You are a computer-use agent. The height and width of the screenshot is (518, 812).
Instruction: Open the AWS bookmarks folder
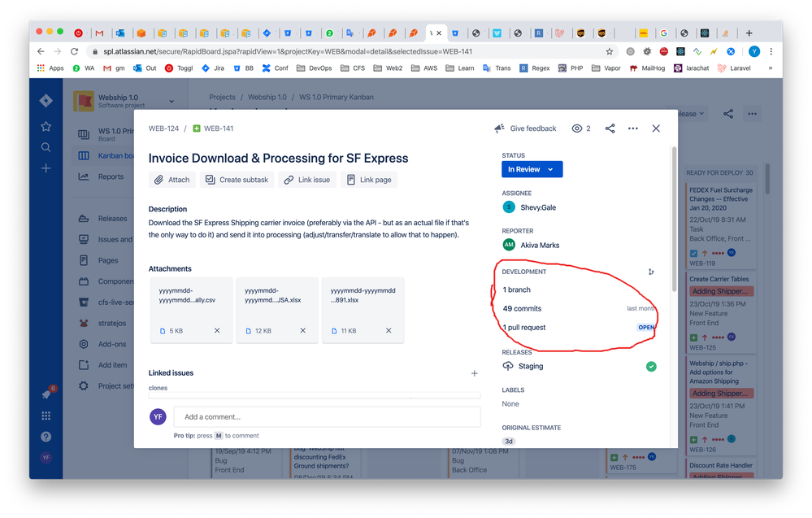click(x=424, y=68)
